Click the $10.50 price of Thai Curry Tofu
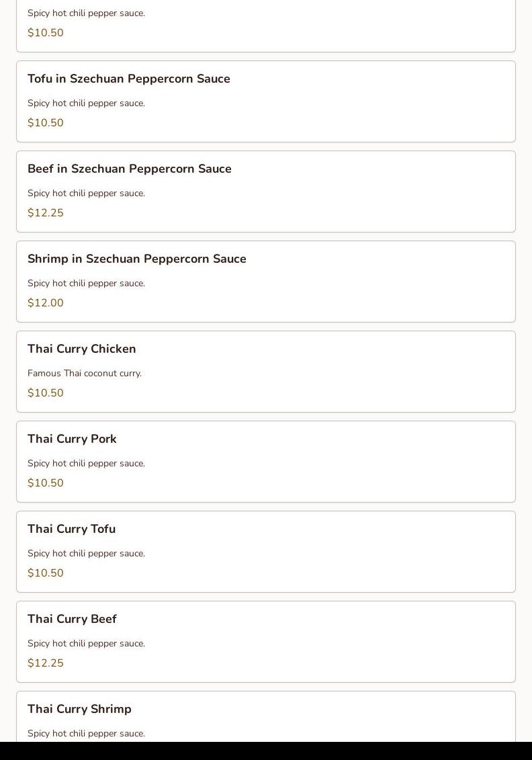The width and height of the screenshot is (532, 760). [46, 573]
